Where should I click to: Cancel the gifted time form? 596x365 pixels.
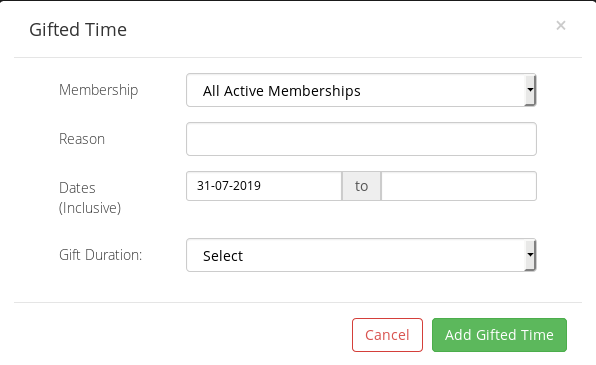(387, 335)
